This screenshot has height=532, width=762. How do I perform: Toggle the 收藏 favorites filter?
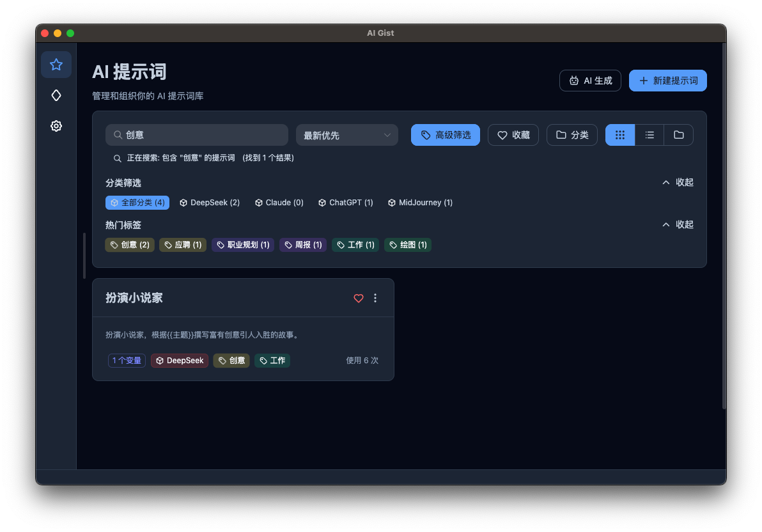(513, 135)
